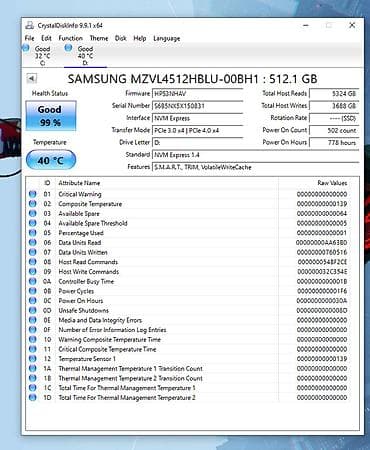
Task: Open the Edit menu
Action: tap(46, 38)
